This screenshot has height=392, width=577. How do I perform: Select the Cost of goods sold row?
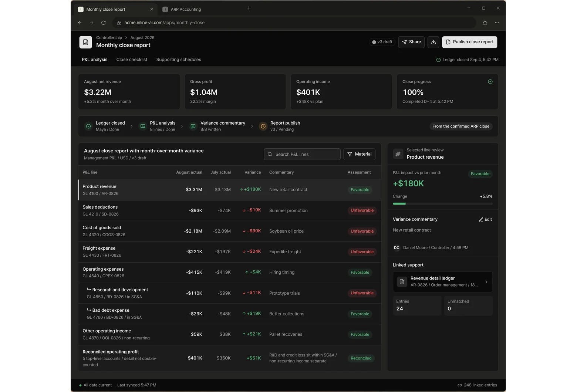point(230,232)
